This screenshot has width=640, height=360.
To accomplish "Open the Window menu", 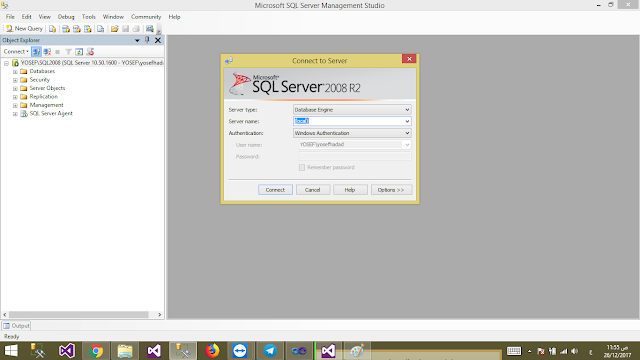I will point(113,17).
